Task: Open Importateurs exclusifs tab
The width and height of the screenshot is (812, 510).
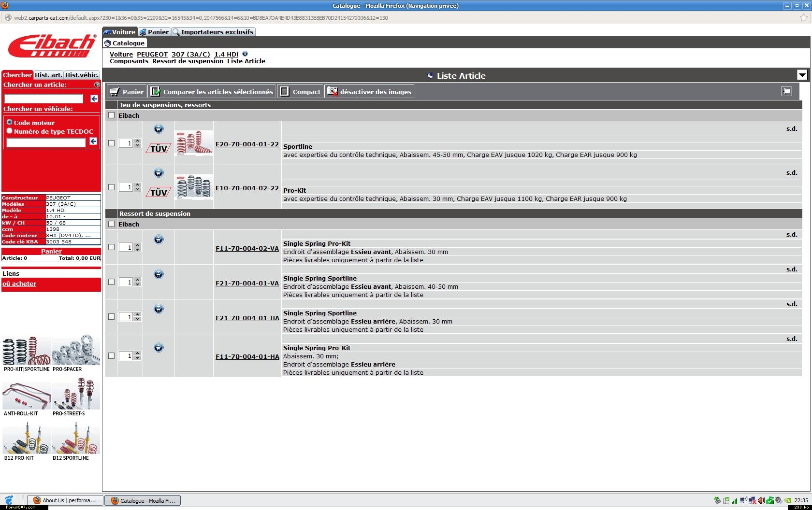Action: pos(213,32)
